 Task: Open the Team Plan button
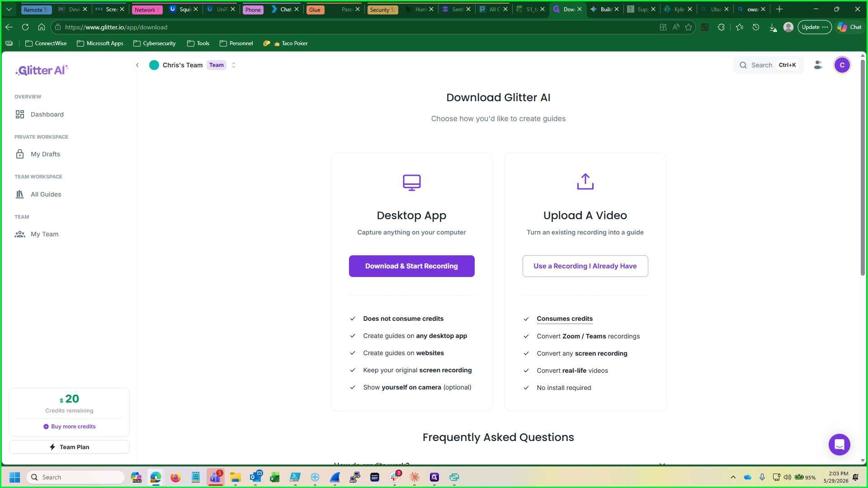(x=69, y=447)
